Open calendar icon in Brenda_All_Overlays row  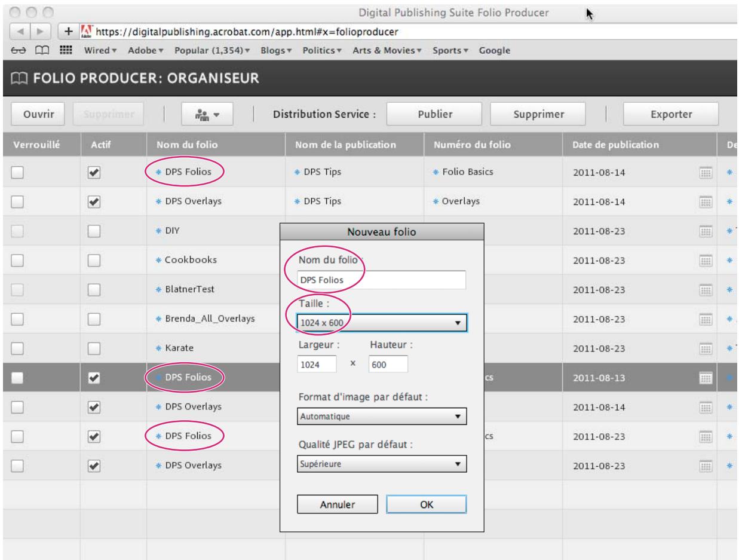coord(705,319)
